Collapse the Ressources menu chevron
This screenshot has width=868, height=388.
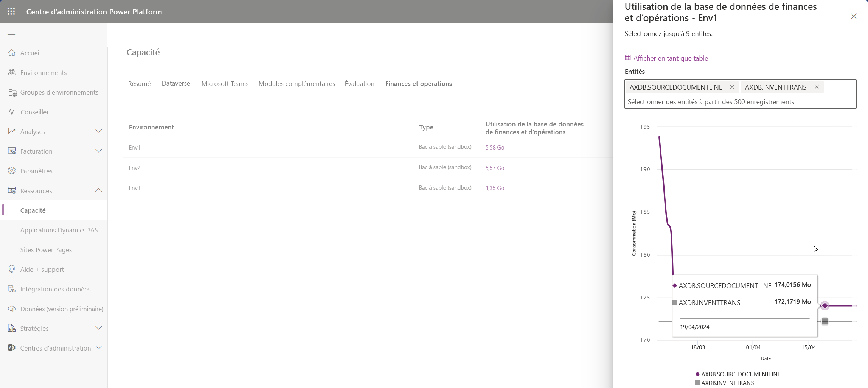(x=99, y=190)
